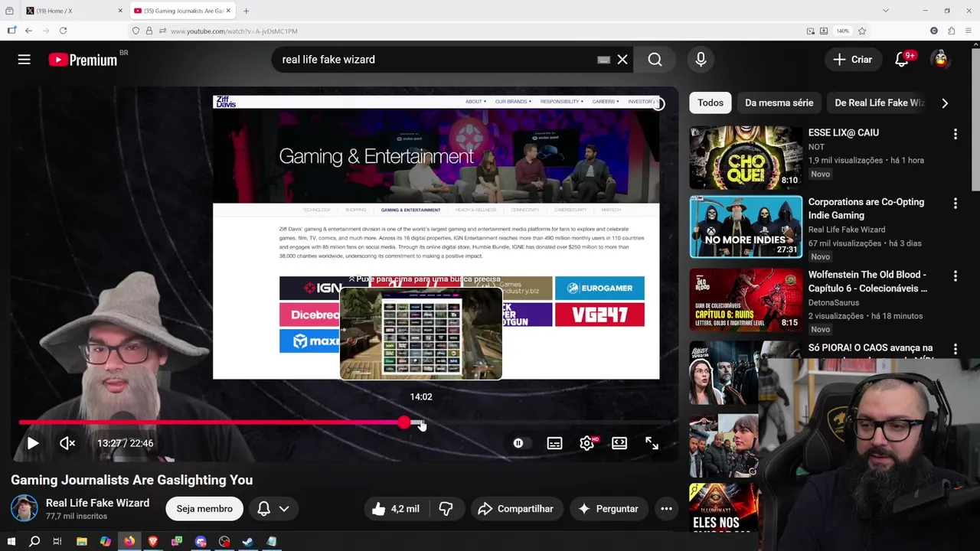Switch to theater mode
Screen dimensions: 980x551
click(x=619, y=443)
